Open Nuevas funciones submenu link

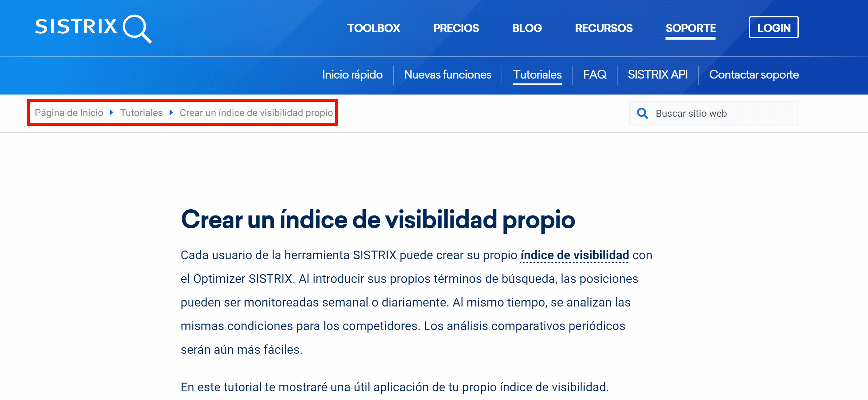[x=447, y=75]
